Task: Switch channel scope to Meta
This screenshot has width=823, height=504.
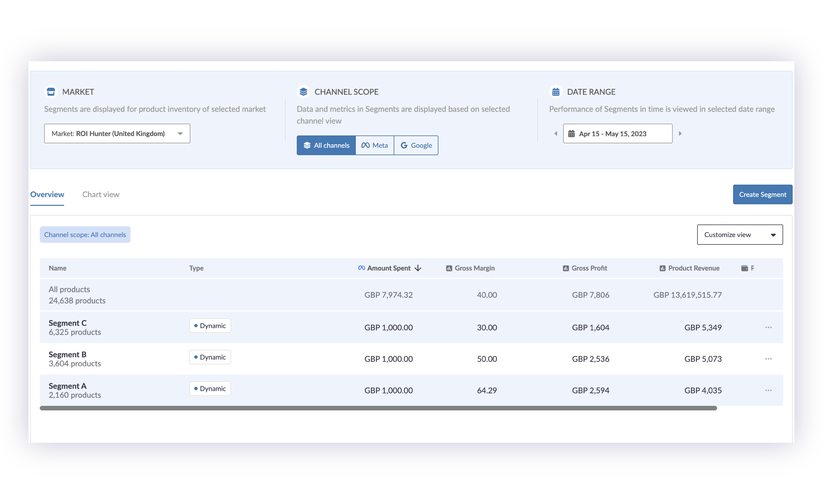Action: pyautogui.click(x=375, y=145)
